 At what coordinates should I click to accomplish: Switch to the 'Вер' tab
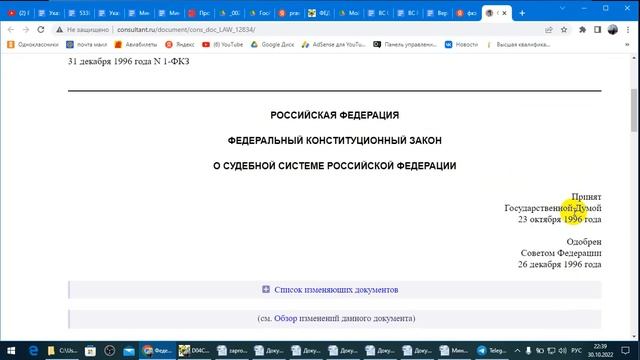[437, 13]
